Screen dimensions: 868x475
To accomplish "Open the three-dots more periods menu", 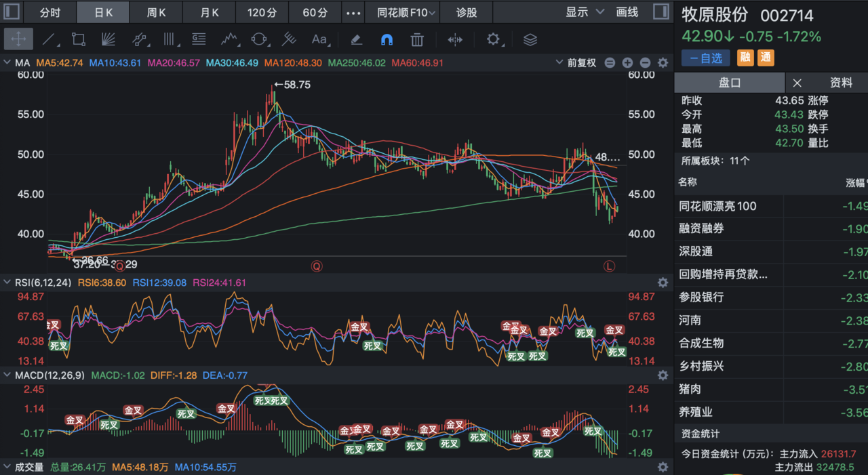I will coord(353,12).
